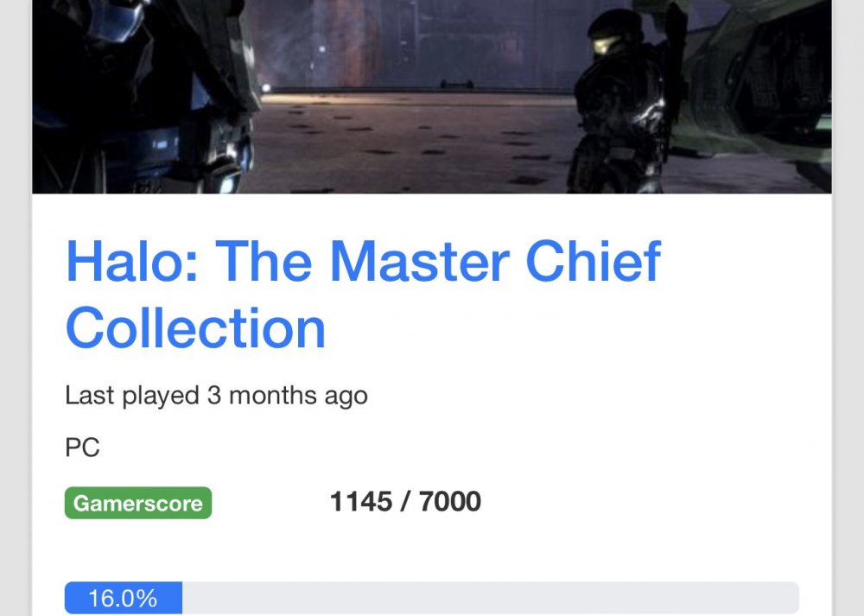Click the word months in last played text

click(273, 395)
